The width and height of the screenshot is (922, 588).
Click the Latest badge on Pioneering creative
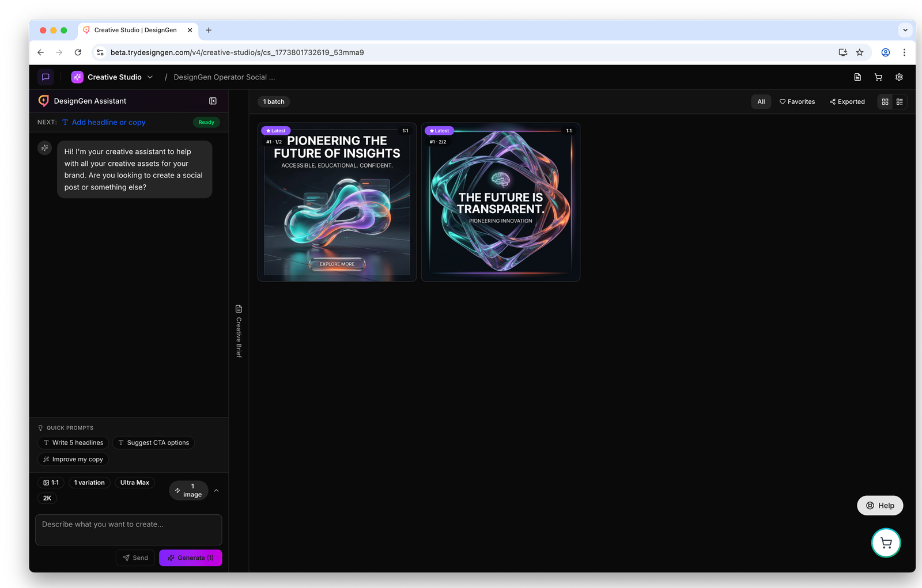coord(276,131)
